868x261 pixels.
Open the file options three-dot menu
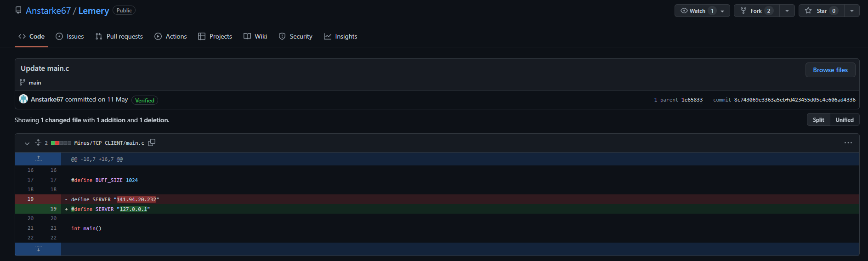(x=848, y=143)
